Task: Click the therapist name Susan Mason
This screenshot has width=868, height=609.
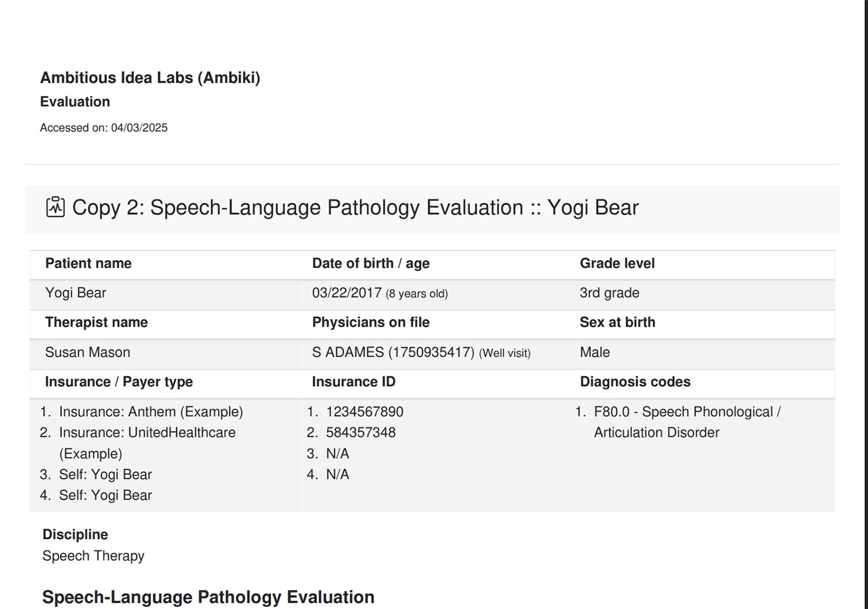Action: coord(87,352)
